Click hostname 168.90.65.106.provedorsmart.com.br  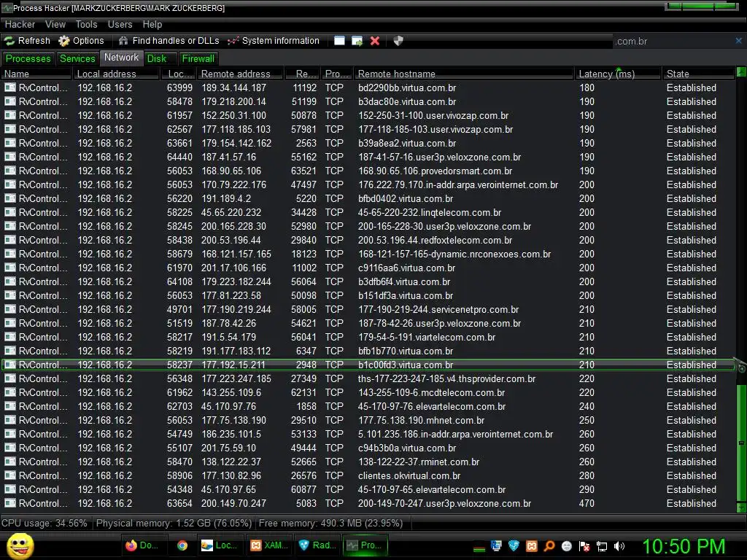click(x=435, y=171)
